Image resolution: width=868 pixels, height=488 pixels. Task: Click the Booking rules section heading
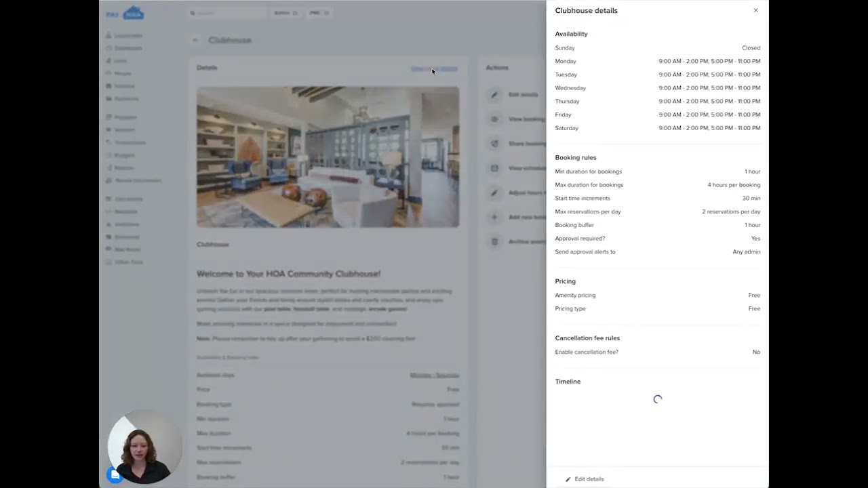point(576,157)
